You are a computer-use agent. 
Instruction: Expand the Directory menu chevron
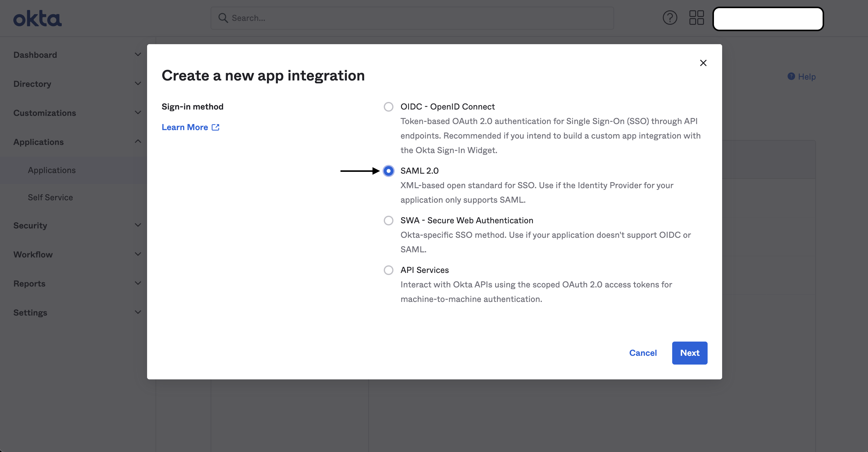138,84
